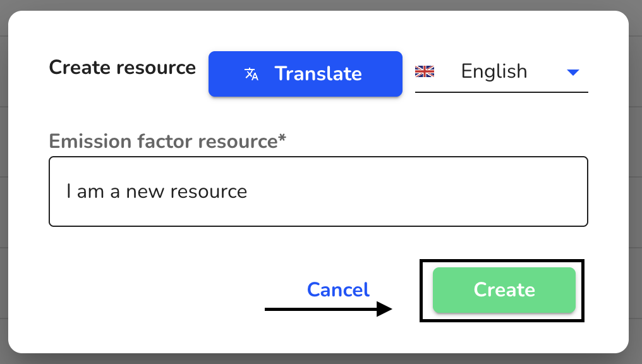
Task: Click the underline of the language selector
Action: tap(501, 92)
